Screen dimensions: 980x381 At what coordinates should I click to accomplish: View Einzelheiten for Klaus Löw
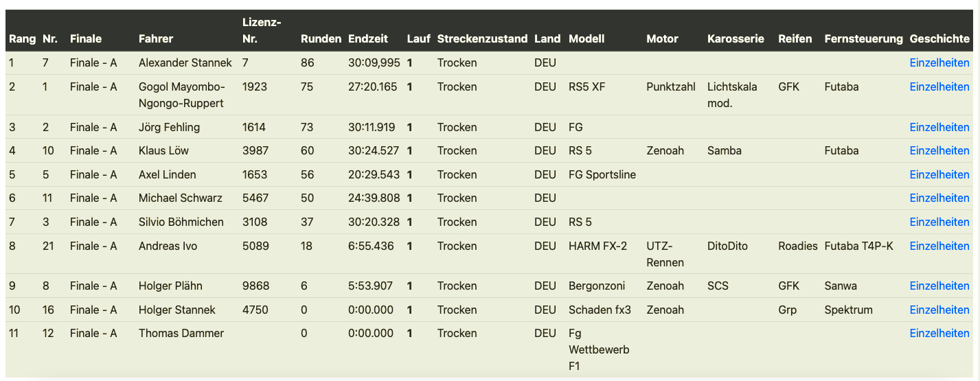click(939, 151)
